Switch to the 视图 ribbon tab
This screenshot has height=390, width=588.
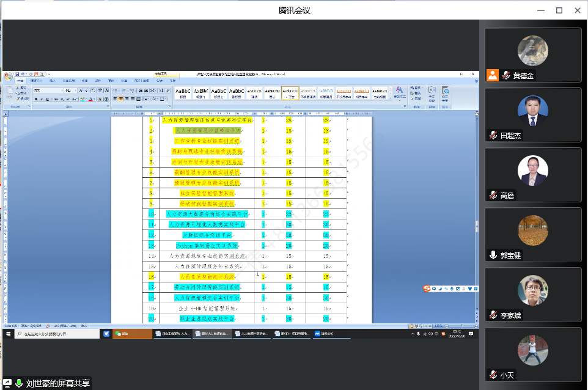(x=125, y=81)
